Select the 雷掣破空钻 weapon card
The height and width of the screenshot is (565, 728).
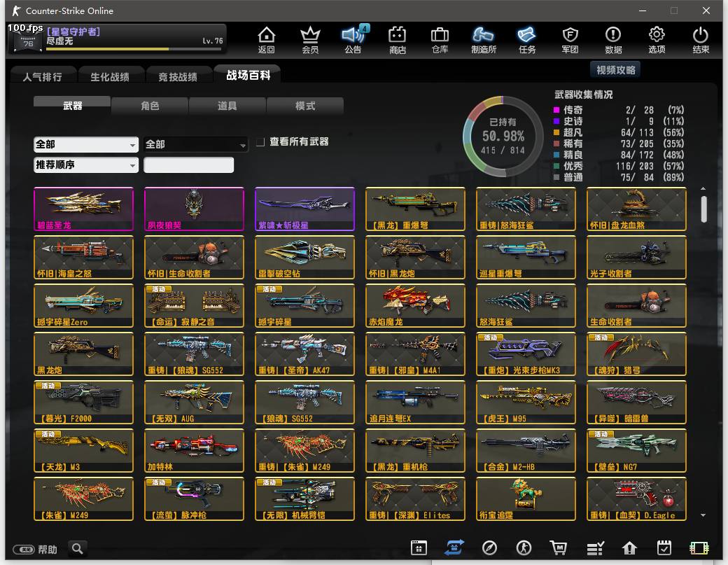304,257
